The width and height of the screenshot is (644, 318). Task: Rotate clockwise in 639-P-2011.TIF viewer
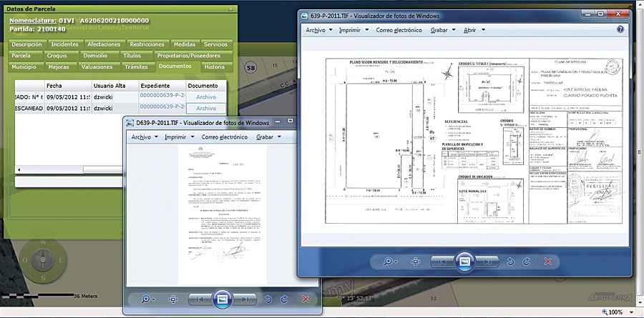(x=527, y=262)
